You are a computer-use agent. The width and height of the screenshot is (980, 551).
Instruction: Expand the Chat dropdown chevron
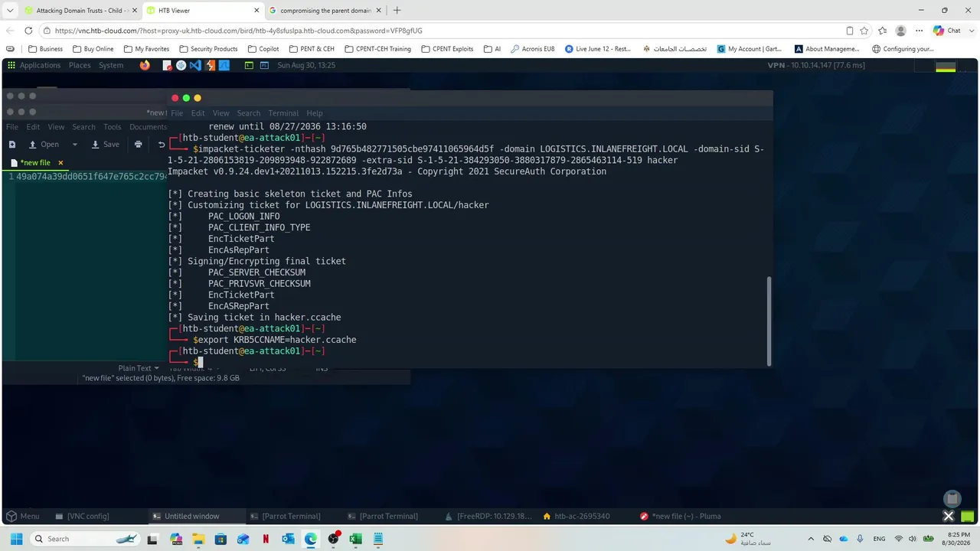[971, 31]
